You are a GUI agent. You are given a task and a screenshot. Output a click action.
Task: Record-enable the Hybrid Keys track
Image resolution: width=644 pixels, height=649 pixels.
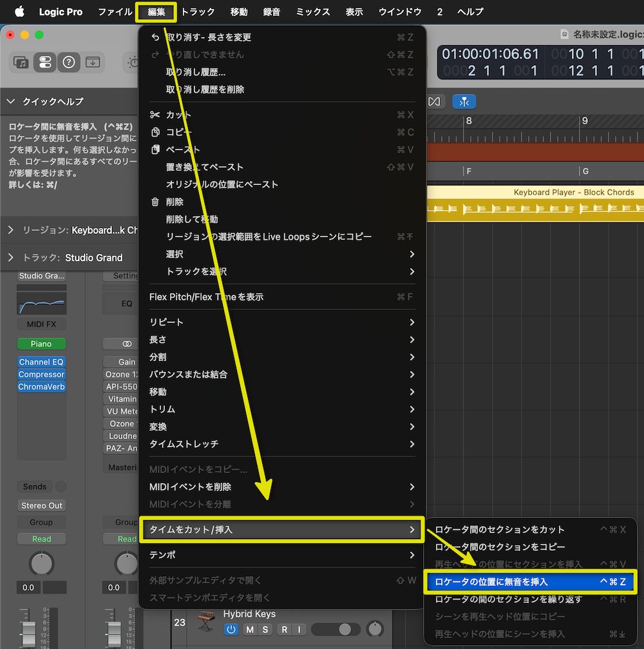coord(284,630)
